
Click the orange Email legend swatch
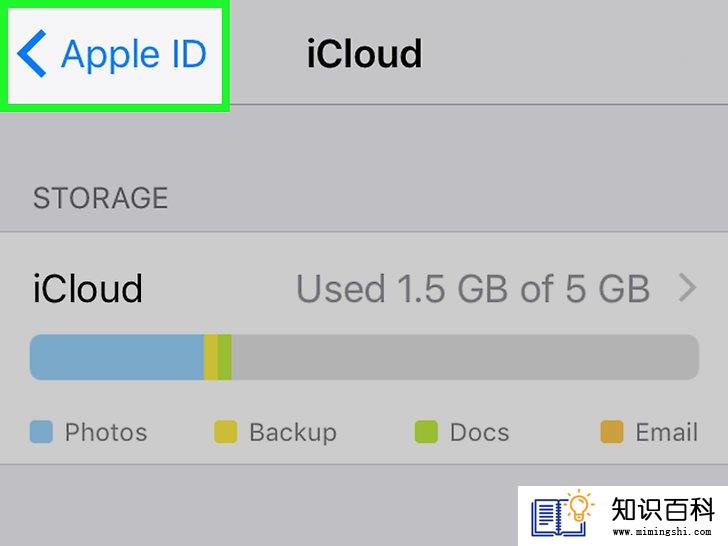(612, 432)
